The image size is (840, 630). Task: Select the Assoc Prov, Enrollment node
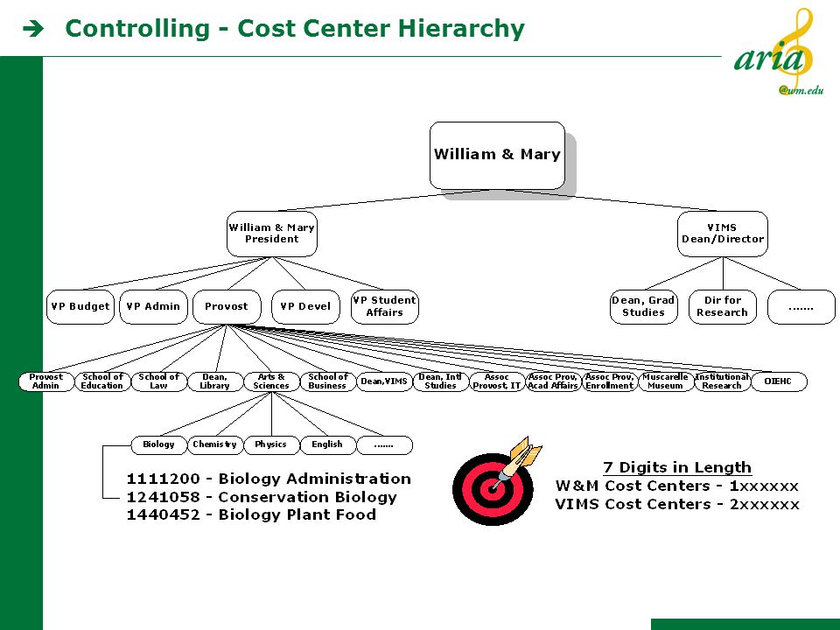click(610, 381)
